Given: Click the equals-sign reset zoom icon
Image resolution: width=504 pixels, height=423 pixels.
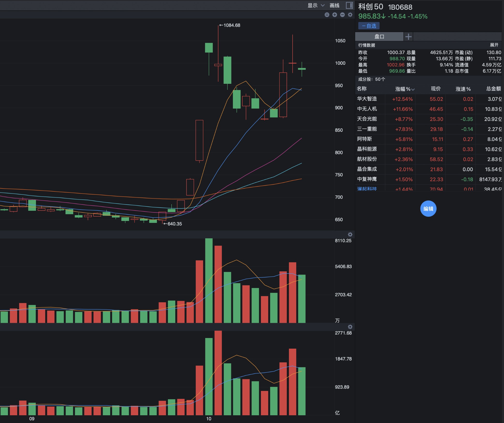Looking at the screenshot, I should pos(327,15).
